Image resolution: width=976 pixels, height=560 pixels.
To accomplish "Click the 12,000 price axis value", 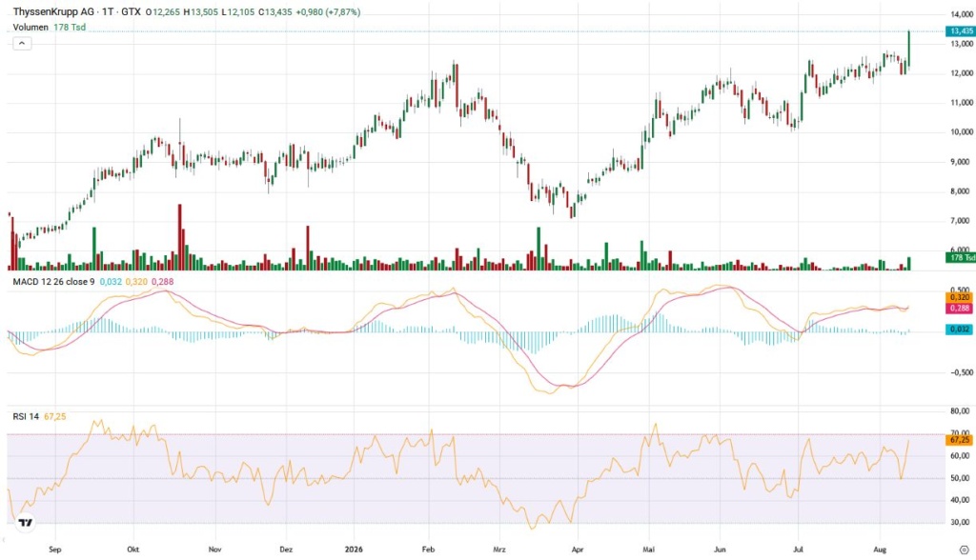I will [962, 73].
